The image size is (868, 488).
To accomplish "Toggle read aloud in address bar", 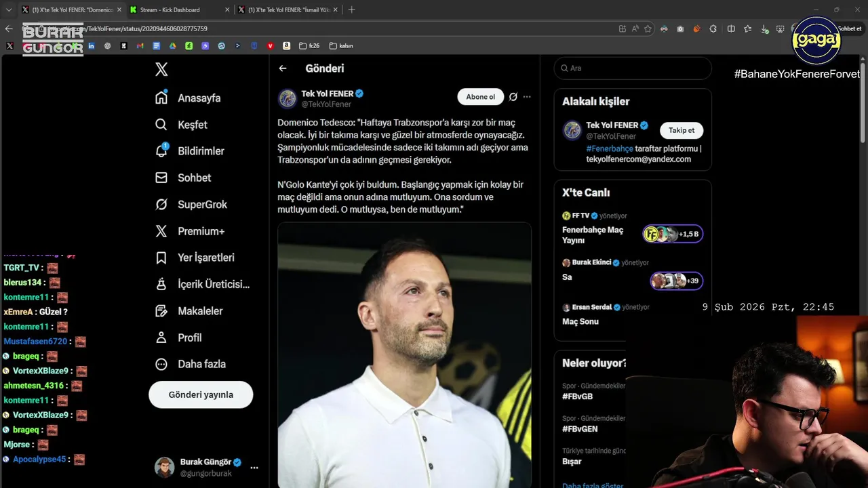I will pos(635,28).
